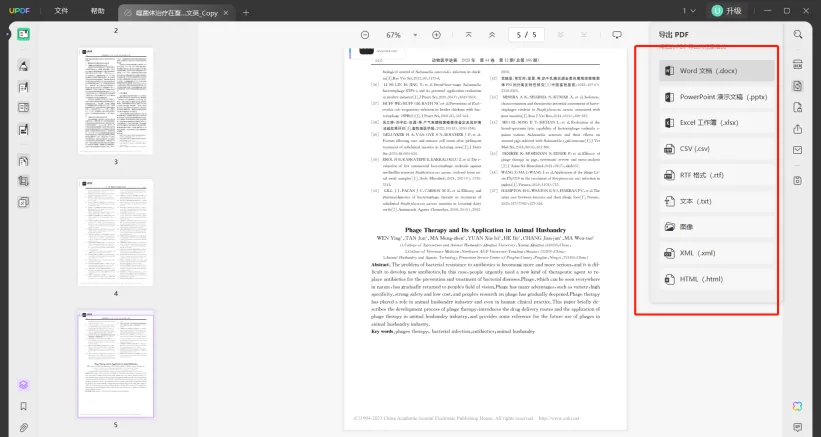Click the 'Key words' line in document

coord(453,331)
